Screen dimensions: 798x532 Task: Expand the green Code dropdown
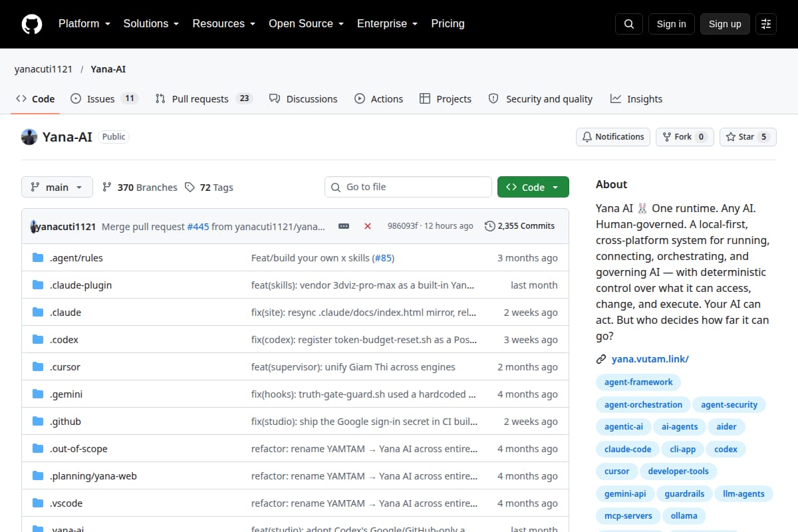(533, 188)
